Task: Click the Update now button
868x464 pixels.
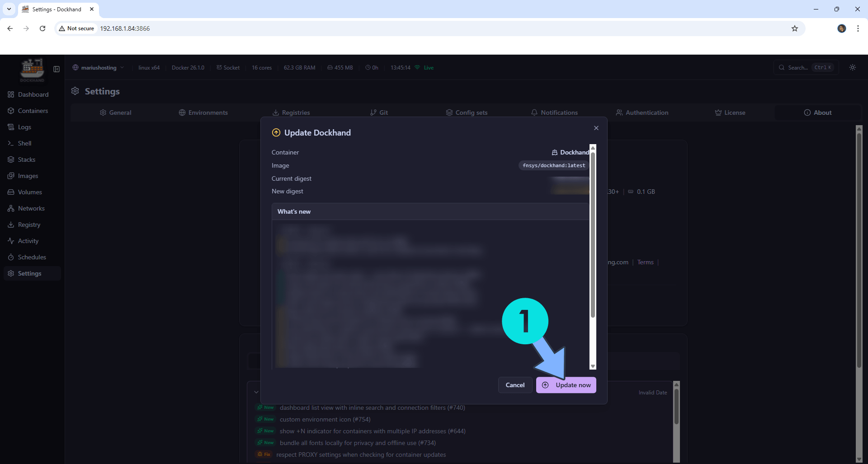Action: coord(566,385)
